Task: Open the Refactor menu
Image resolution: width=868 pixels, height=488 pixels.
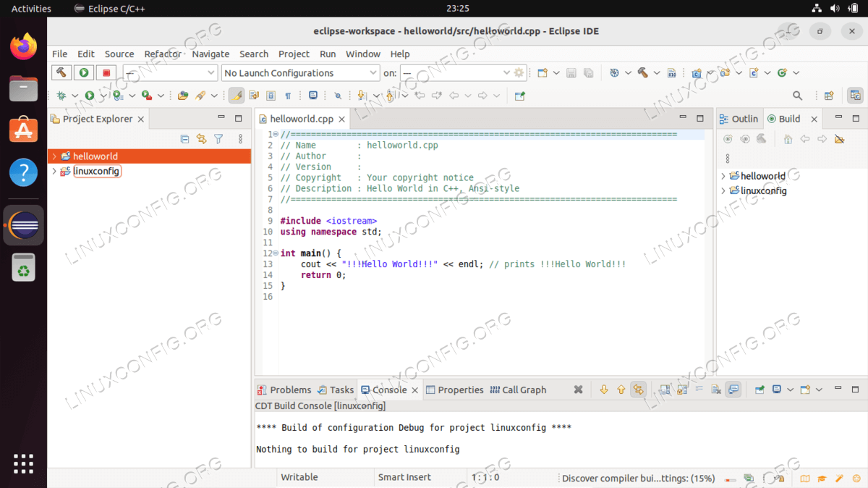Action: tap(163, 54)
